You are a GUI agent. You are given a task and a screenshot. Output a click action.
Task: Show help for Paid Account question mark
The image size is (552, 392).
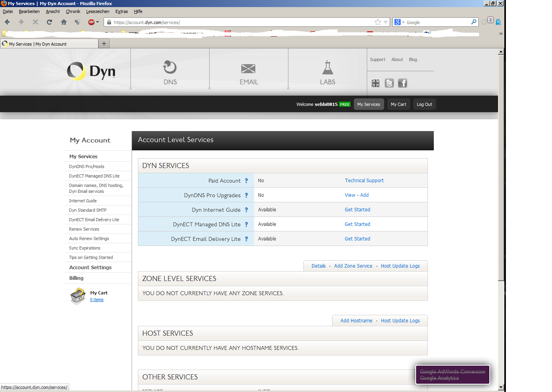coord(246,181)
